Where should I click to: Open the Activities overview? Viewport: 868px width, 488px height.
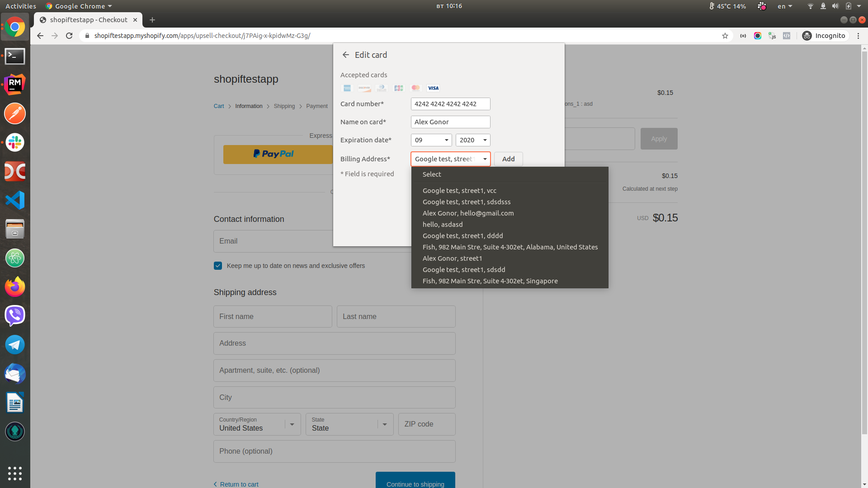(21, 6)
